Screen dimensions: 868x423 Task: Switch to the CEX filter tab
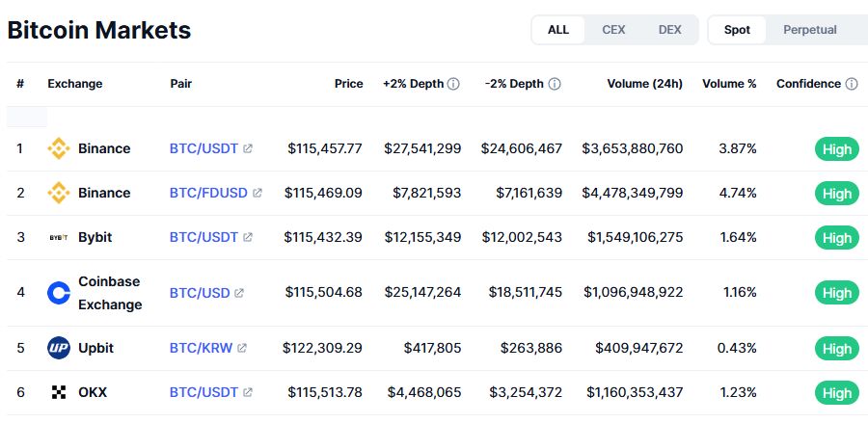tap(613, 30)
